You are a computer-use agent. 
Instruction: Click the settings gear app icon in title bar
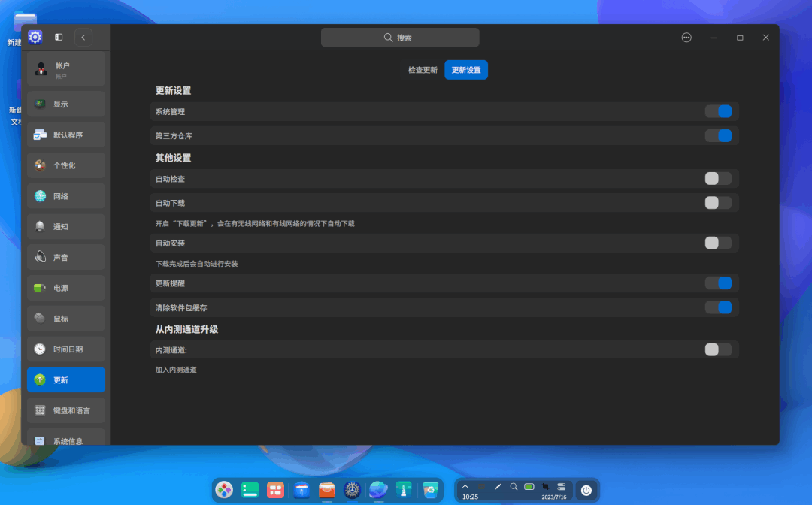point(35,38)
